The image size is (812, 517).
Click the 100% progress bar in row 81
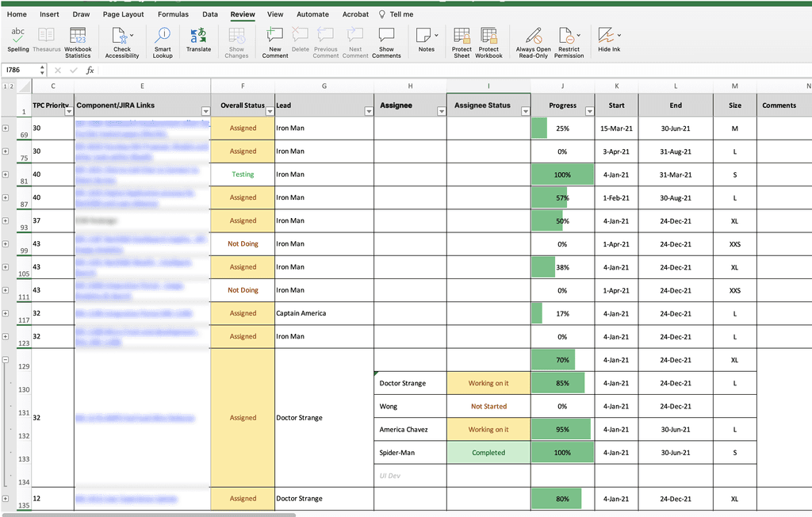(562, 174)
